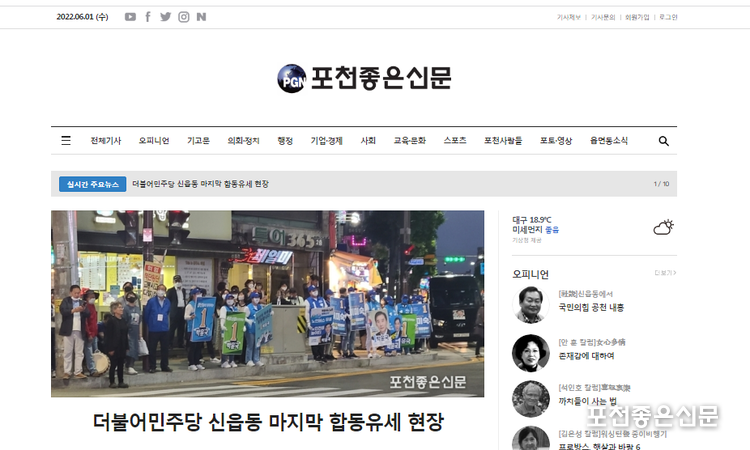Click the 실시간 주요뉴스 blue badge
The image size is (750, 450).
(x=93, y=184)
